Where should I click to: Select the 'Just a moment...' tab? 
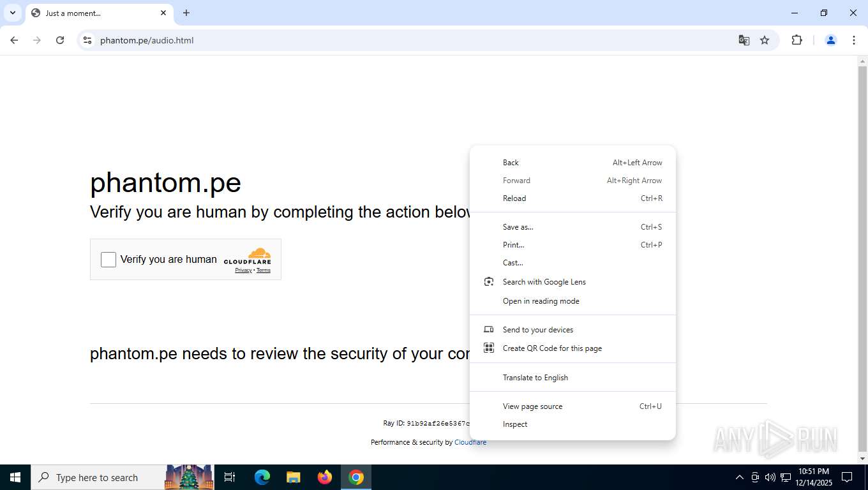[99, 13]
